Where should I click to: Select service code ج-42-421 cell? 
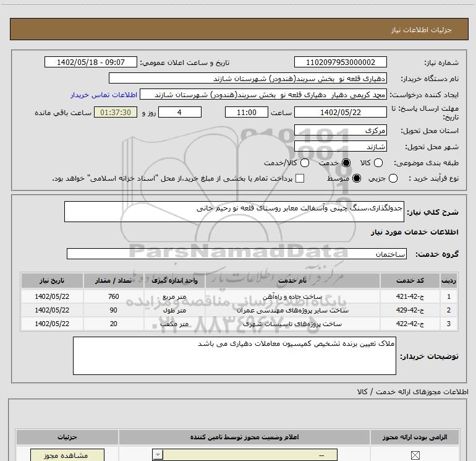click(410, 296)
